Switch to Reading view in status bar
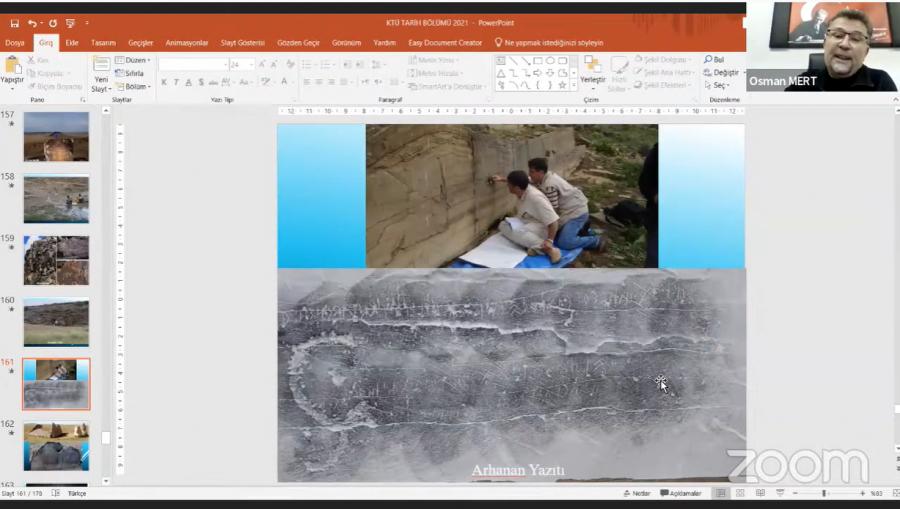 [x=761, y=493]
